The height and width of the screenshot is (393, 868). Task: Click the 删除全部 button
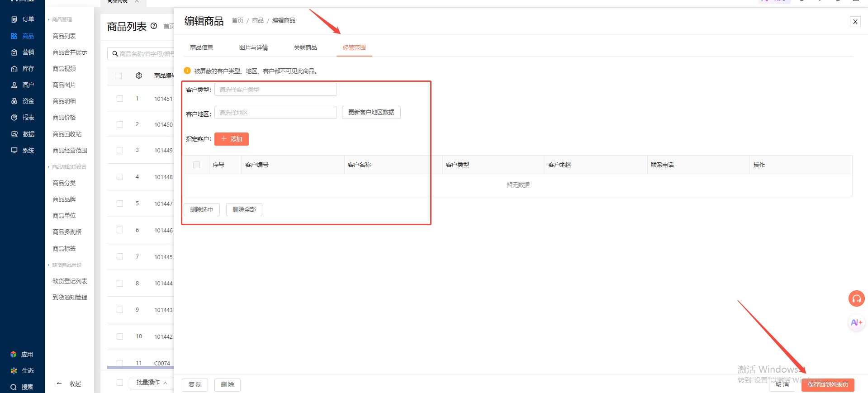click(x=244, y=209)
